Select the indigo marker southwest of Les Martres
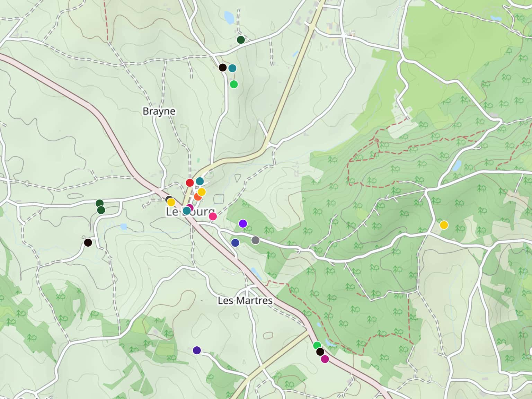The image size is (532, 399). click(x=197, y=350)
